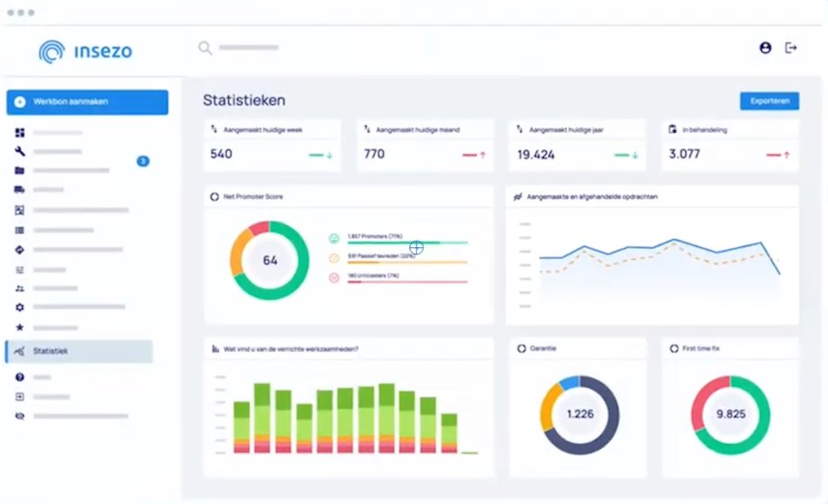The height and width of the screenshot is (504, 828).
Task: Click the list icon in sidebar
Action: 20,231
